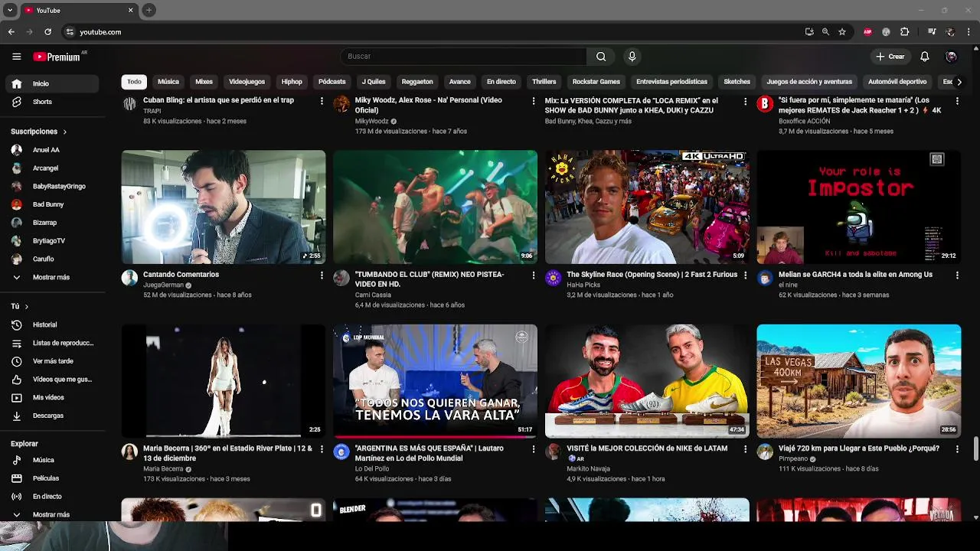Screen dimensions: 980x551
Task: Click the page vertical scrollbar thumb
Action: click(975, 449)
